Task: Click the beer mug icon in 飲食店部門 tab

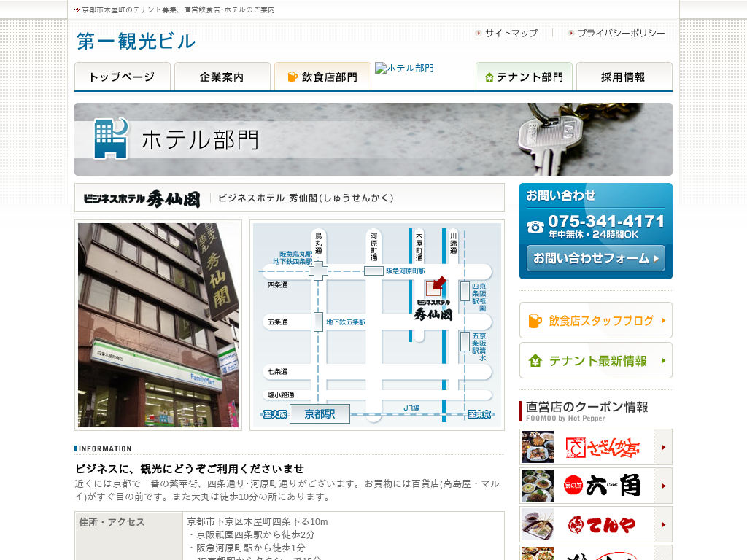Action: click(x=293, y=77)
